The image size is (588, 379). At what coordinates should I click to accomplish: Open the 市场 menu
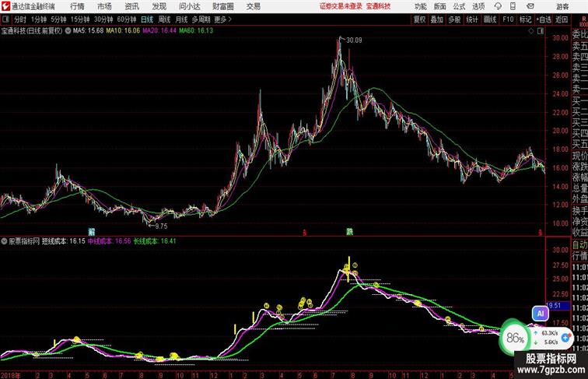click(104, 6)
